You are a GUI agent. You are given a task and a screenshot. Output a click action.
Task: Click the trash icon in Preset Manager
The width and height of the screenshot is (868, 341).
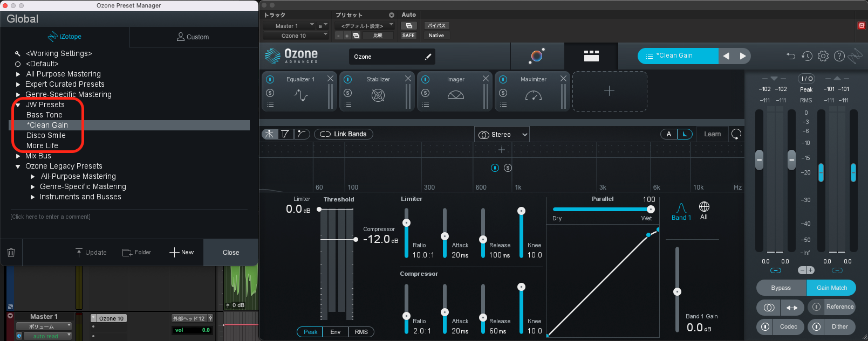click(11, 253)
